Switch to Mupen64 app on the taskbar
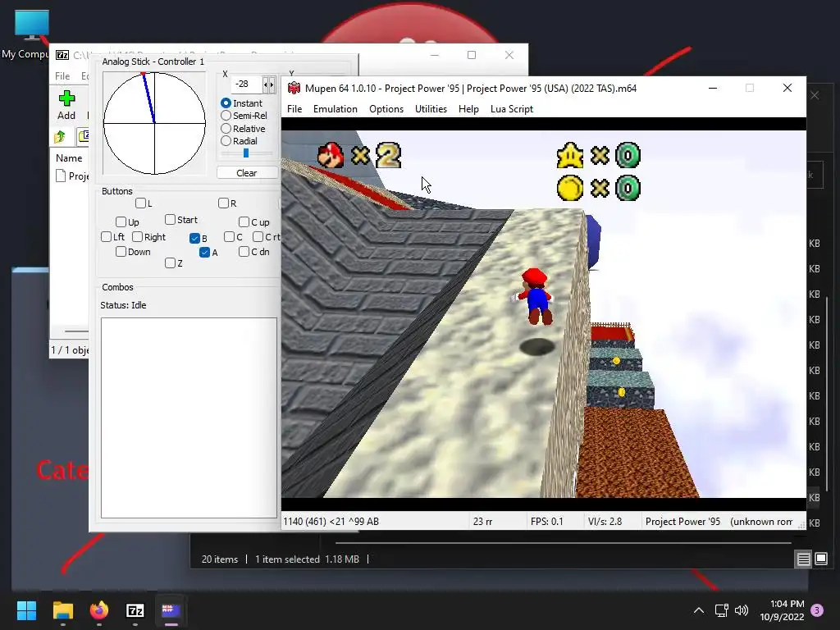 pyautogui.click(x=171, y=610)
